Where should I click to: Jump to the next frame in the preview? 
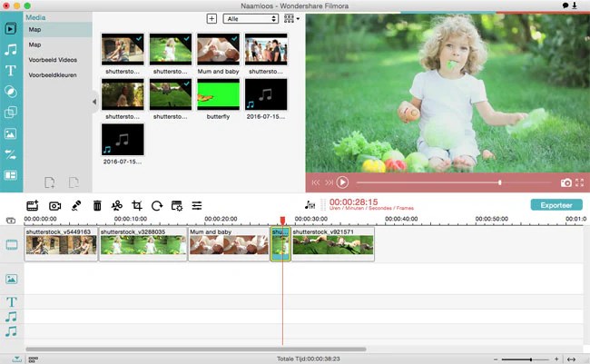(x=329, y=182)
